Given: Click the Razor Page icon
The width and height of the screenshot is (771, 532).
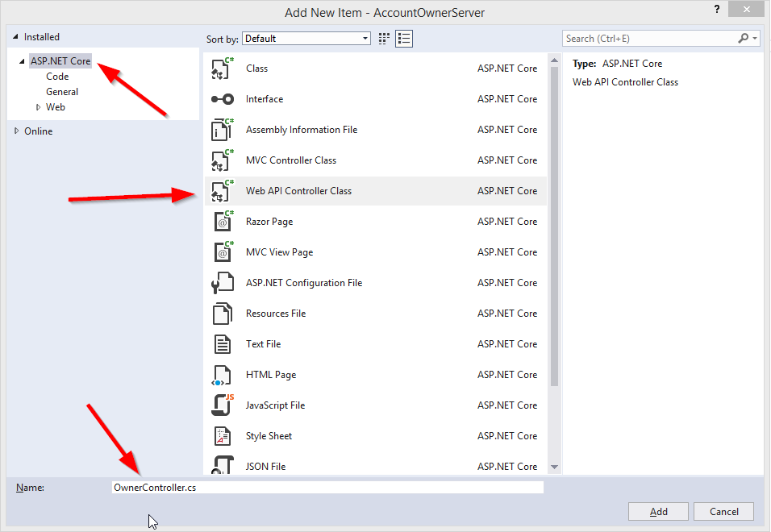Looking at the screenshot, I should 222,222.
